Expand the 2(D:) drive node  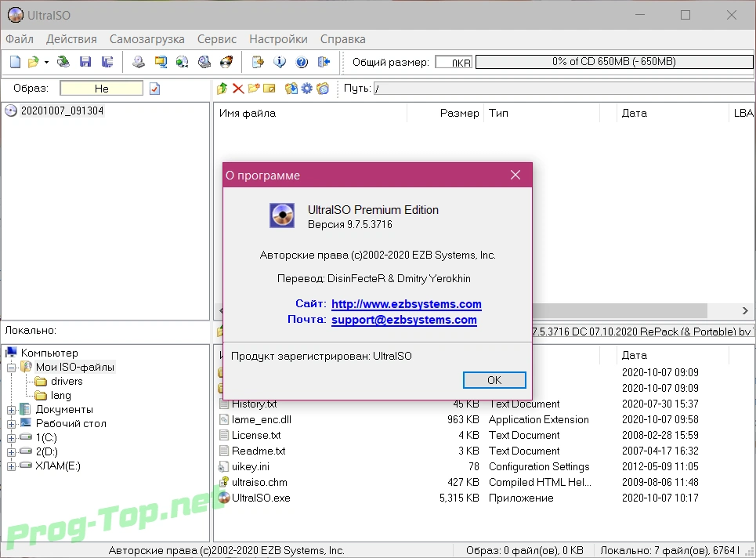[x=12, y=452]
